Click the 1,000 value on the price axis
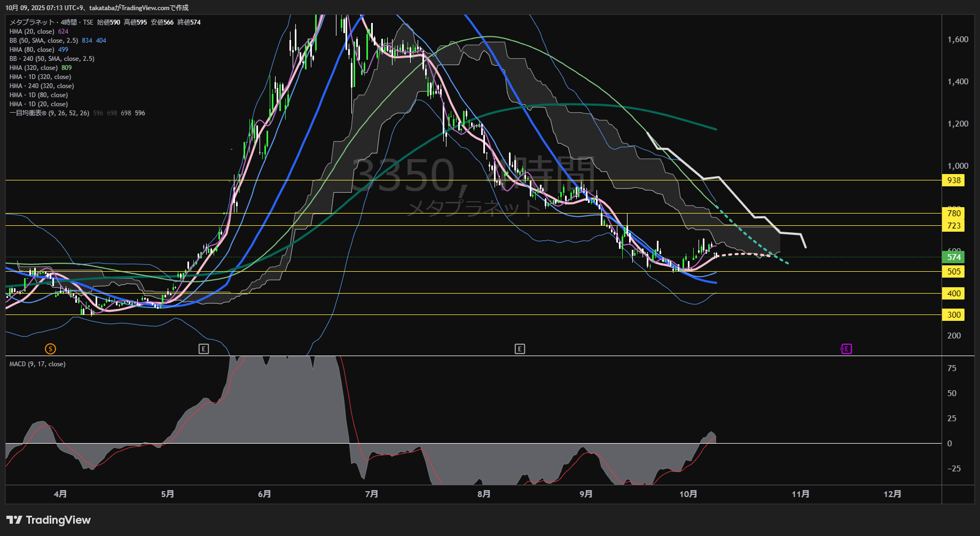The height and width of the screenshot is (536, 980). click(958, 166)
